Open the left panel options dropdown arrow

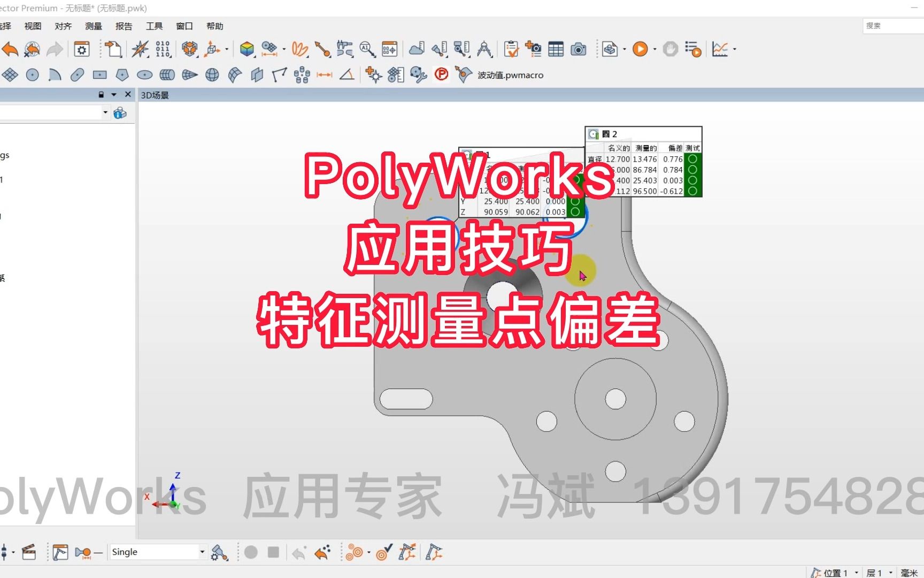[114, 95]
